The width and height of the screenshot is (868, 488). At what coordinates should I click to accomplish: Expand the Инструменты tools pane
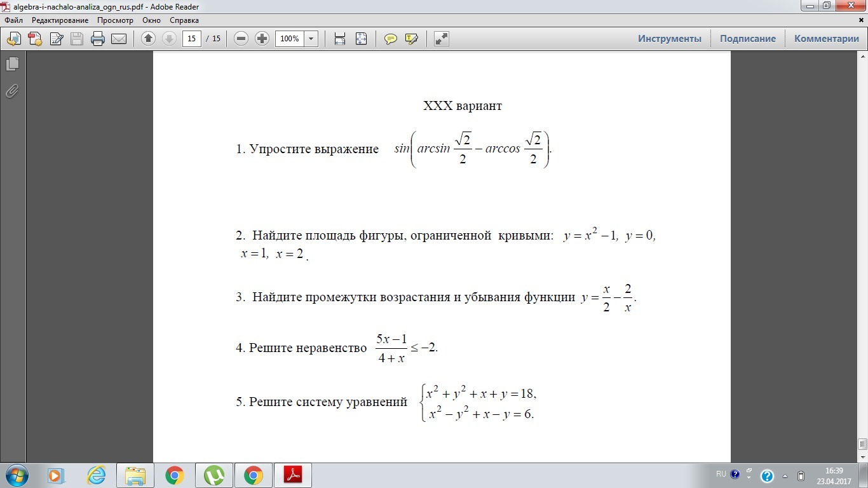pyautogui.click(x=670, y=39)
